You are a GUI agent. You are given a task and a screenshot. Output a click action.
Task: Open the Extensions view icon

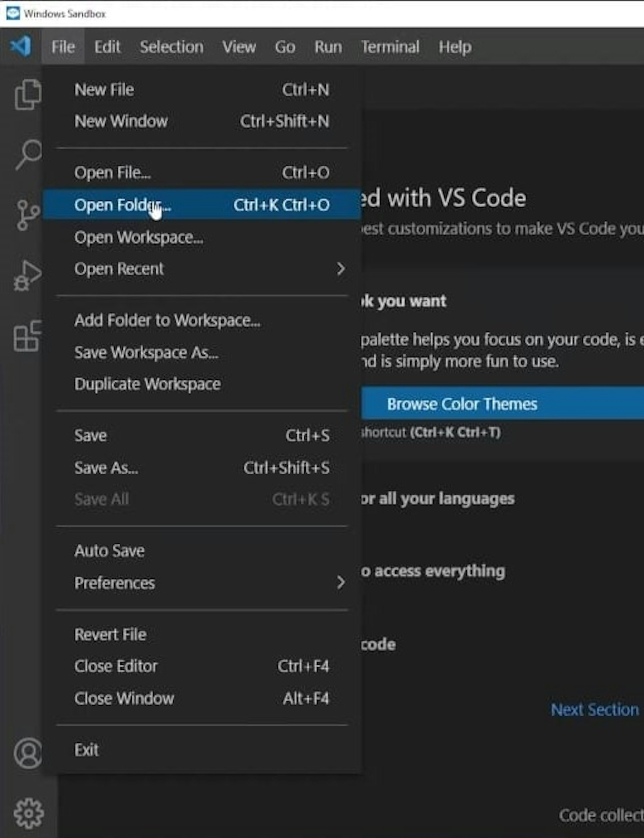coord(28,336)
